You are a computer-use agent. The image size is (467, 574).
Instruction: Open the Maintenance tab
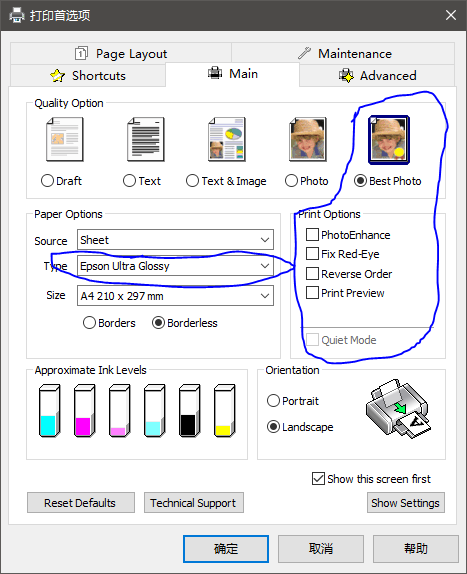pyautogui.click(x=343, y=54)
